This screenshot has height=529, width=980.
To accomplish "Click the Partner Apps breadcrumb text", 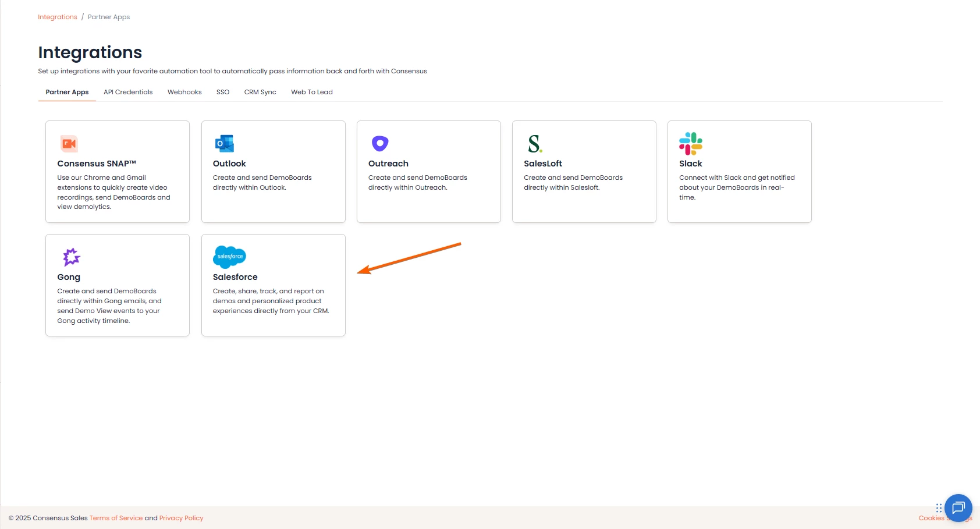I will tap(109, 17).
